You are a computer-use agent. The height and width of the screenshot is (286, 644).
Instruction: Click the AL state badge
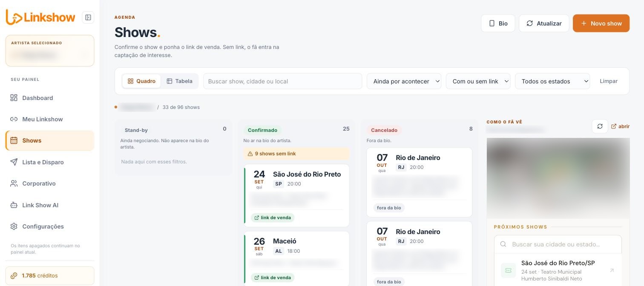pos(279,251)
